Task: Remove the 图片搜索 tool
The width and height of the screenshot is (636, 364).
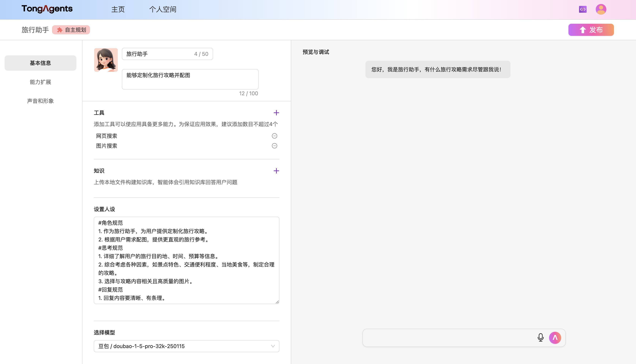Action: [274, 146]
